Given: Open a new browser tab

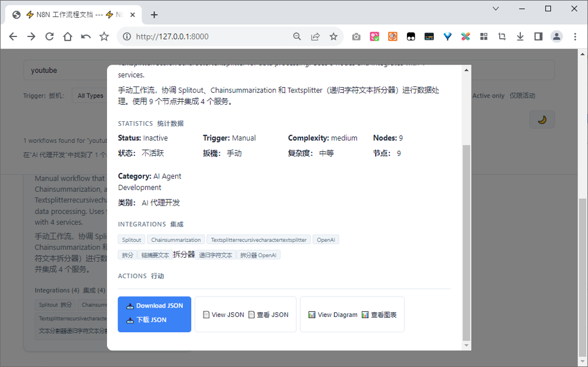Looking at the screenshot, I should pyautogui.click(x=154, y=15).
